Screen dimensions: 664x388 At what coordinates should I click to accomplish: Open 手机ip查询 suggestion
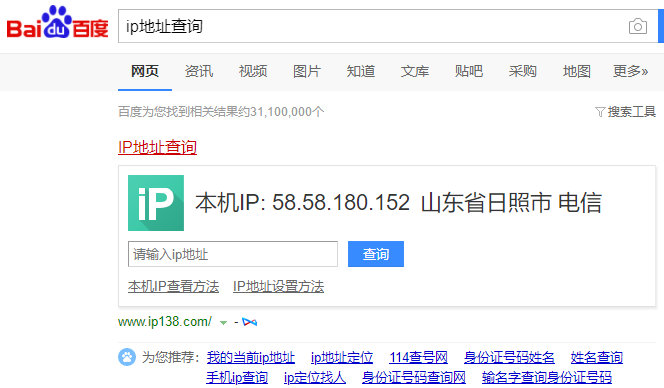pos(237,377)
